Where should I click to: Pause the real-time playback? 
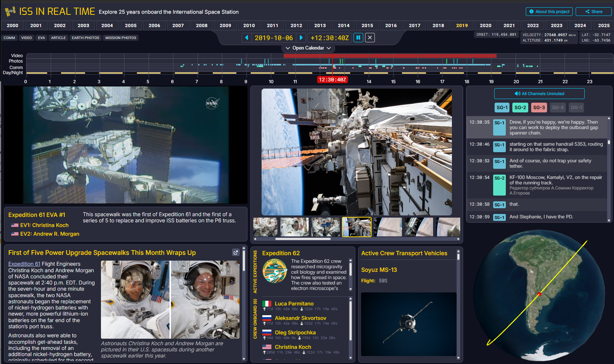(358, 38)
